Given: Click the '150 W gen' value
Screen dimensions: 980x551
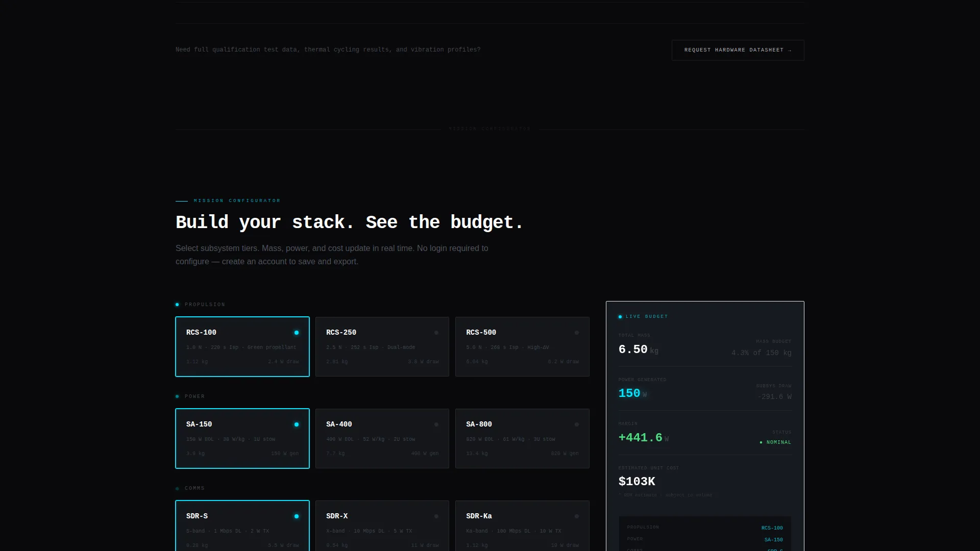Looking at the screenshot, I should 285,454.
